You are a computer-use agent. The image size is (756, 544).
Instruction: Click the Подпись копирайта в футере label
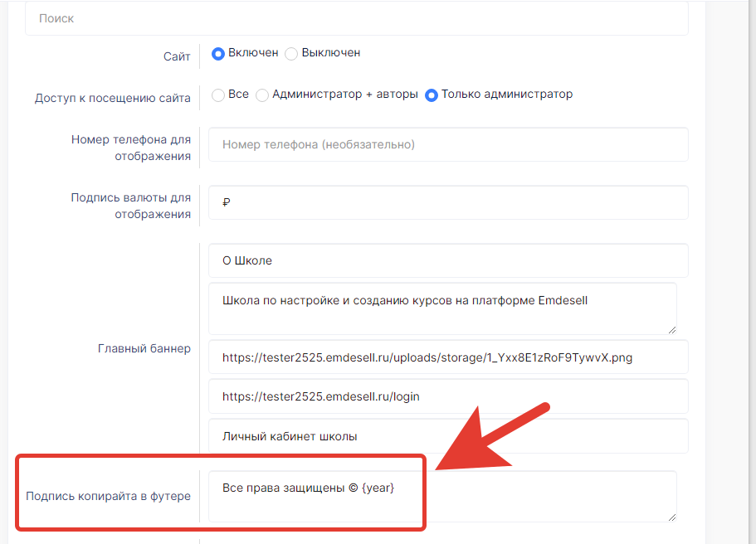pyautogui.click(x=108, y=496)
